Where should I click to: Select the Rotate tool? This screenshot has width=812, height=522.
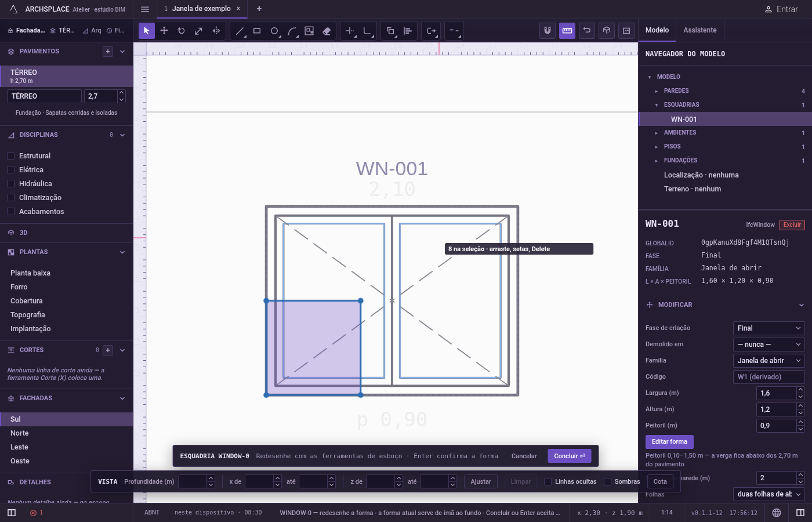click(182, 31)
